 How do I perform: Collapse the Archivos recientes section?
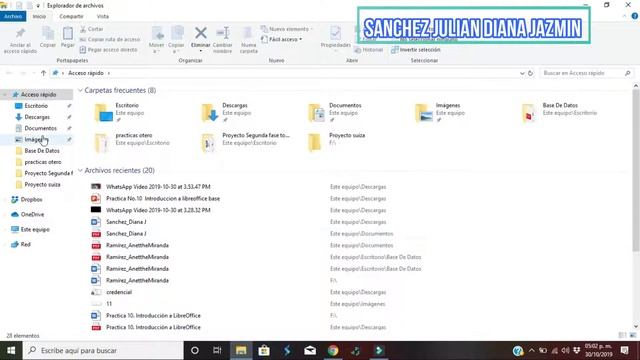click(80, 170)
